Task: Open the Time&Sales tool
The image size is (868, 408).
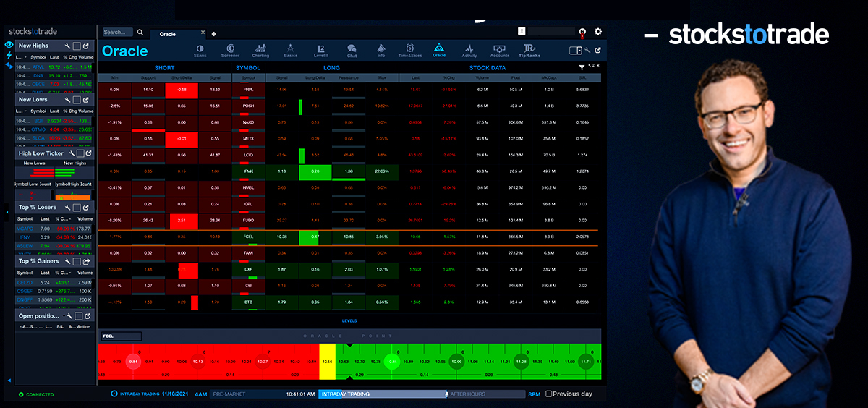Action: 409,50
